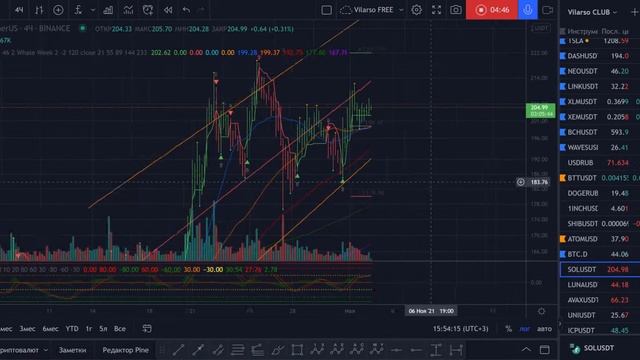Start bar replay with the rewind icon
Image resolution: width=640 pixels, height=360 pixels.
click(168, 10)
